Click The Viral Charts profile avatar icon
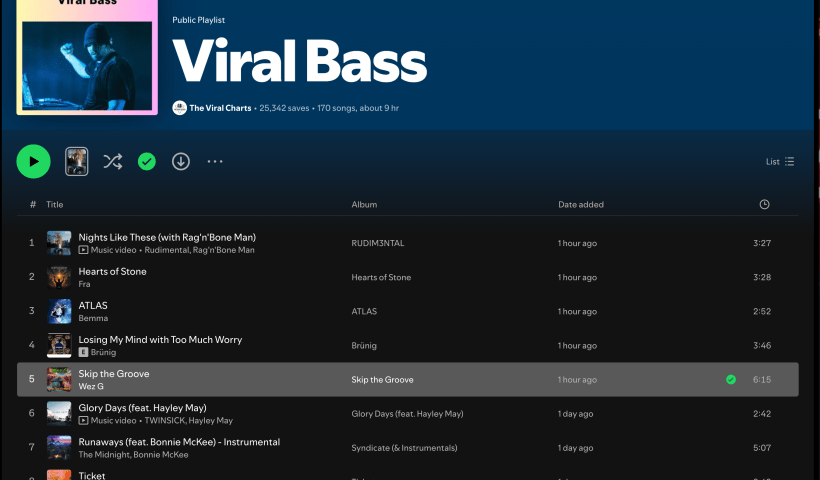The height and width of the screenshot is (480, 820). pyautogui.click(x=179, y=108)
